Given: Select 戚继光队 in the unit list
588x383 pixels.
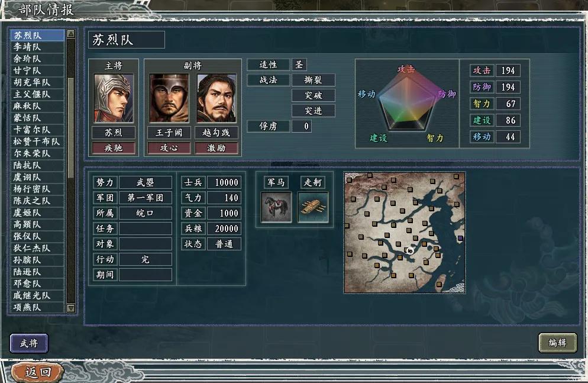Looking at the screenshot, I should [37, 295].
